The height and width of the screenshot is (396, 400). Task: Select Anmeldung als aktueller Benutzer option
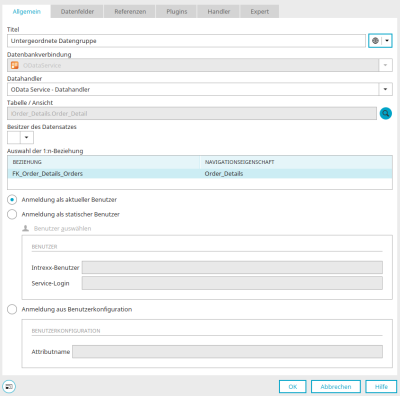(12, 200)
